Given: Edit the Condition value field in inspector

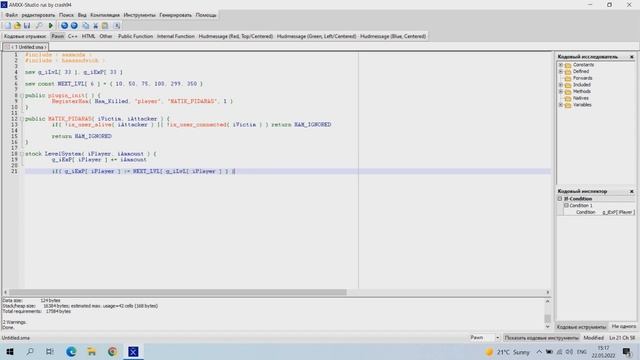Looking at the screenshot, I should click(x=618, y=212).
